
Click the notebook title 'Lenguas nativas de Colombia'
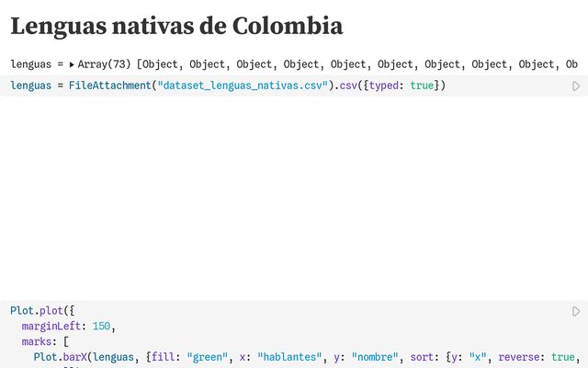click(176, 27)
